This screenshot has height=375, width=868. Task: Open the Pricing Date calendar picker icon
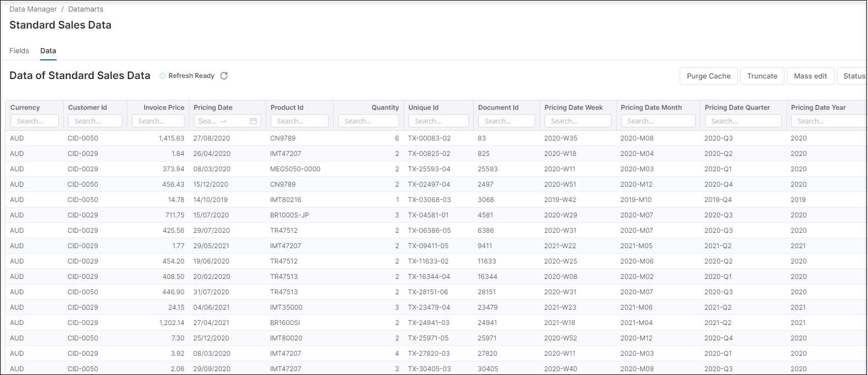pyautogui.click(x=253, y=121)
